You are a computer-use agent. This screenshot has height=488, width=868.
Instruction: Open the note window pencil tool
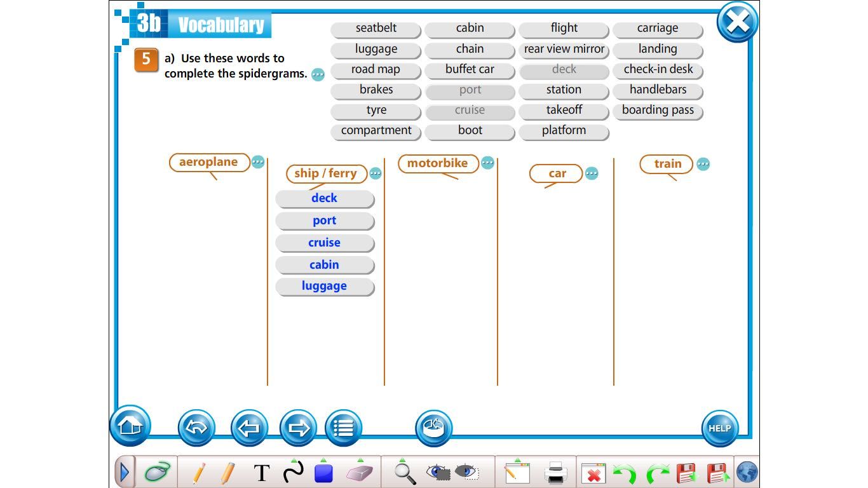pyautogui.click(x=517, y=472)
